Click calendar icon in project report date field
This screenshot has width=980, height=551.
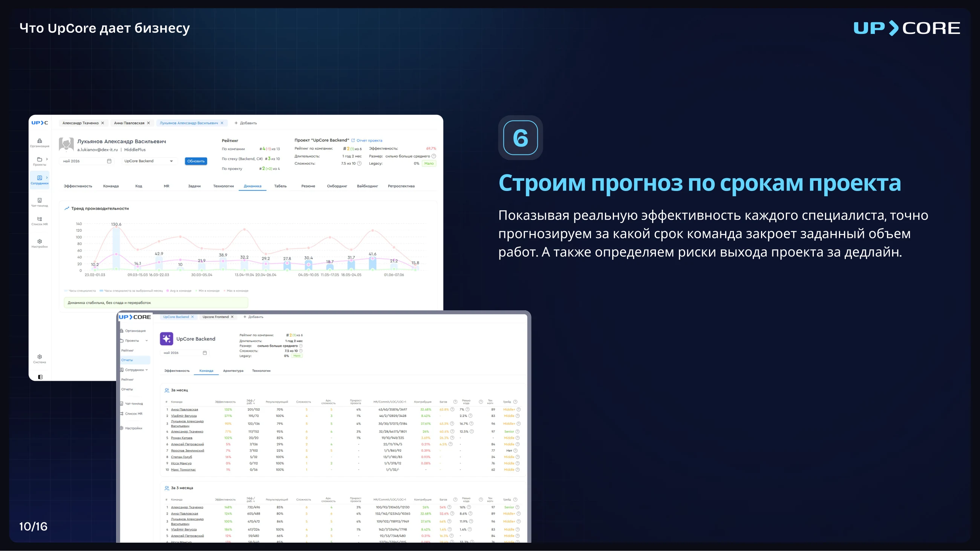(205, 353)
